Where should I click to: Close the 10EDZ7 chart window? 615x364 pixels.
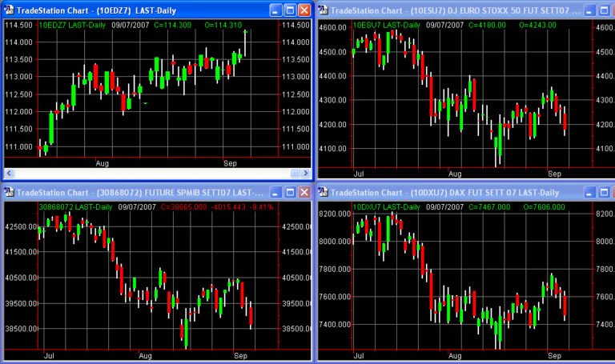pyautogui.click(x=304, y=10)
